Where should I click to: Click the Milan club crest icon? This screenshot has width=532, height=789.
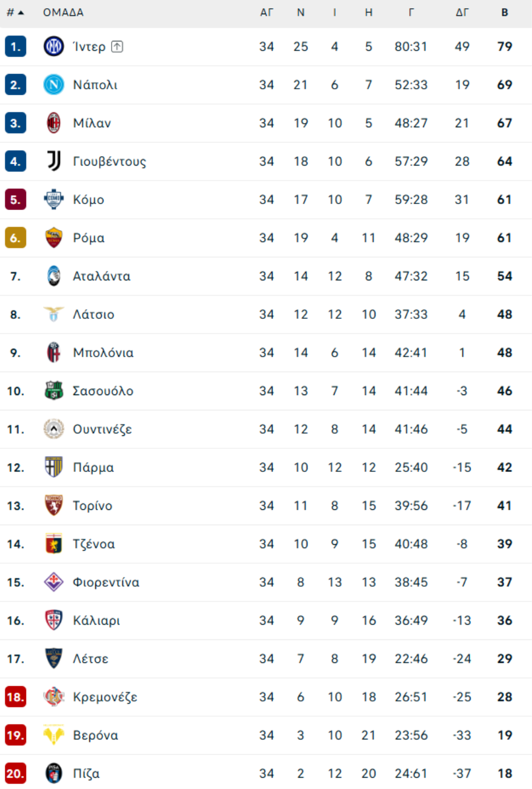click(54, 123)
